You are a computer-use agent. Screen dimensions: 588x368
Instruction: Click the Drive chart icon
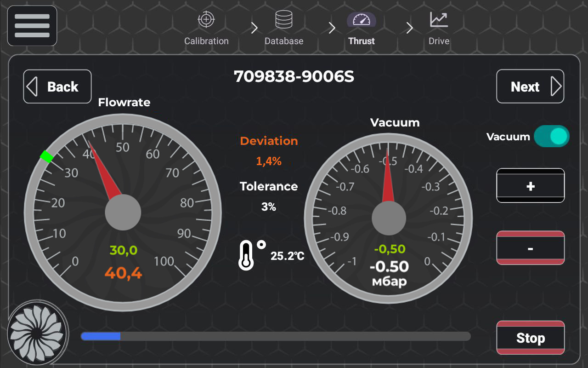coord(439,20)
